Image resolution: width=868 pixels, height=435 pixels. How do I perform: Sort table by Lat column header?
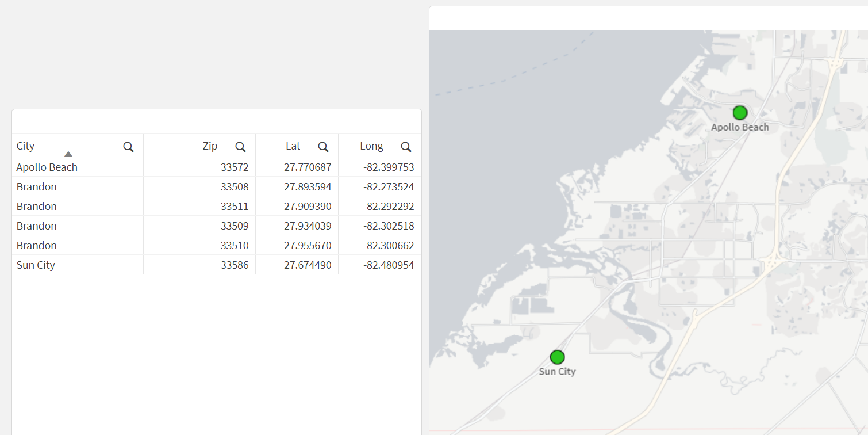pyautogui.click(x=293, y=146)
